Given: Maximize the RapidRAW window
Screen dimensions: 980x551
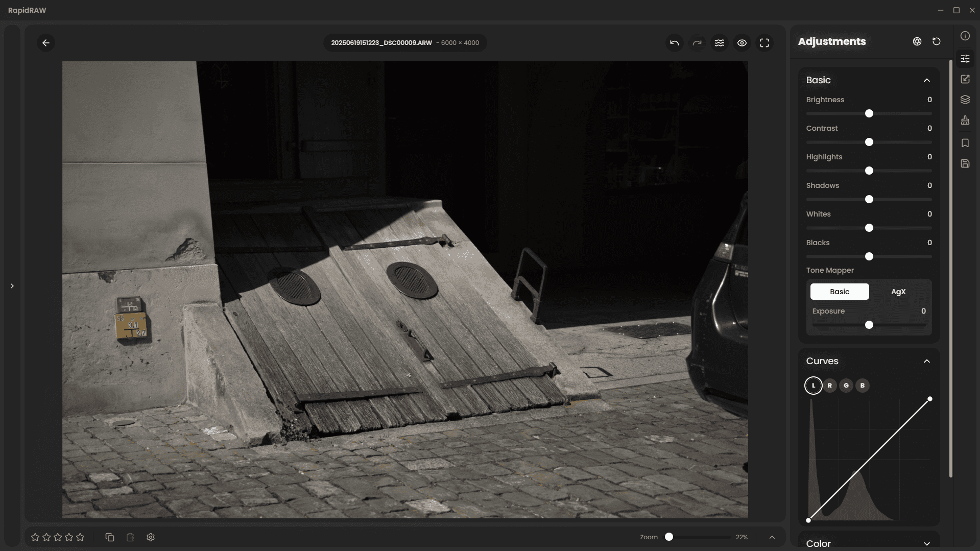Looking at the screenshot, I should [957, 10].
